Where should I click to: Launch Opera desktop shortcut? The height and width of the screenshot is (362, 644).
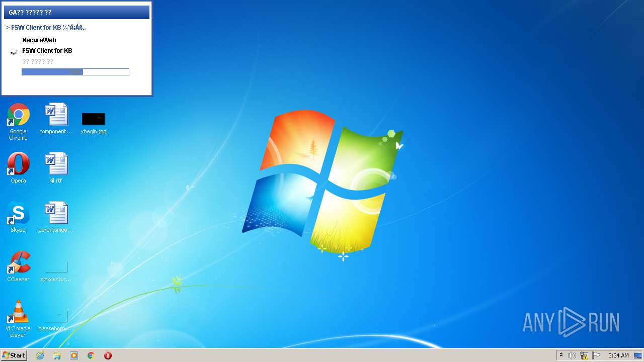click(18, 168)
